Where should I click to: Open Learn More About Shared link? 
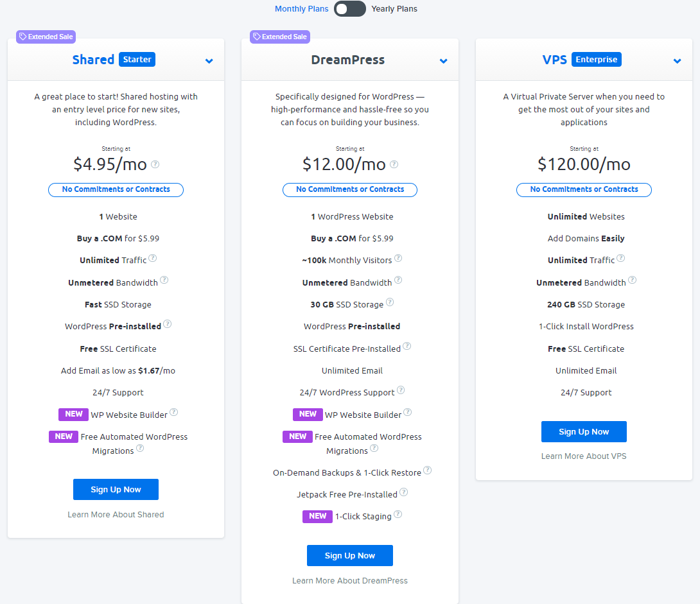click(116, 514)
